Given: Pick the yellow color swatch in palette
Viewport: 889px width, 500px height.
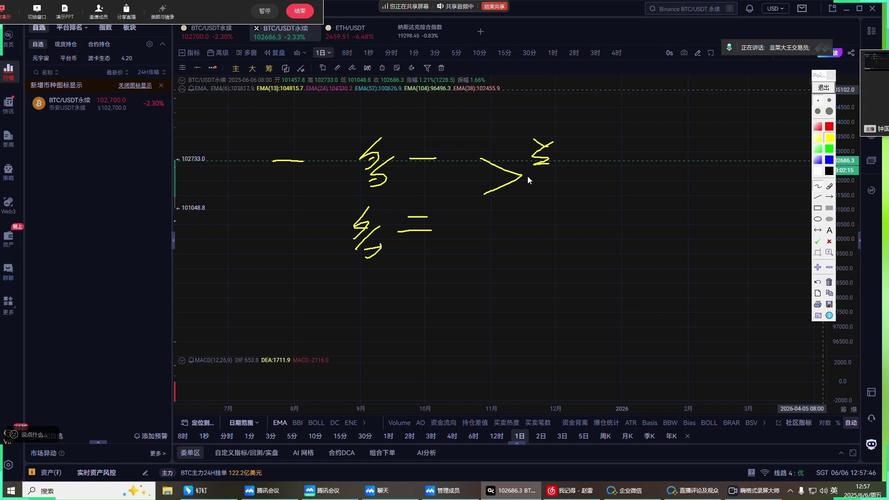Looking at the screenshot, I should [829, 138].
